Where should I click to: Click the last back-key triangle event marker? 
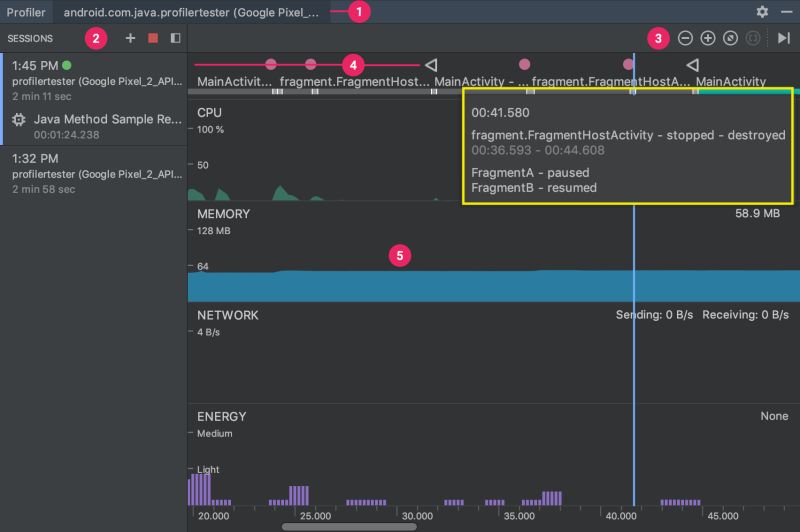point(692,65)
